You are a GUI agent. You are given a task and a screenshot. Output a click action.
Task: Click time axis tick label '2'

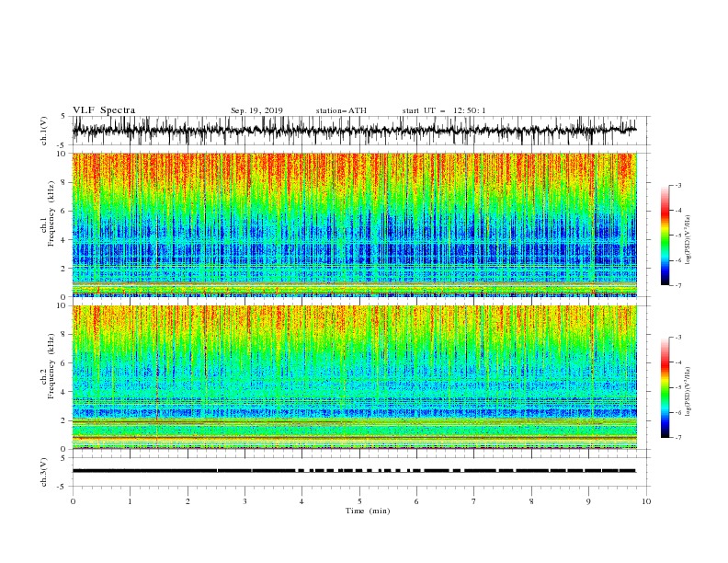point(188,501)
